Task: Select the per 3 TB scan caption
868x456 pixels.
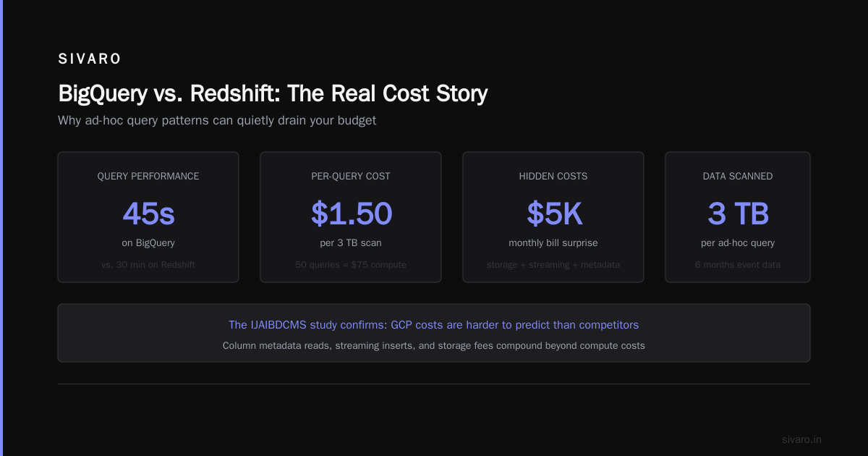Action: pos(351,243)
